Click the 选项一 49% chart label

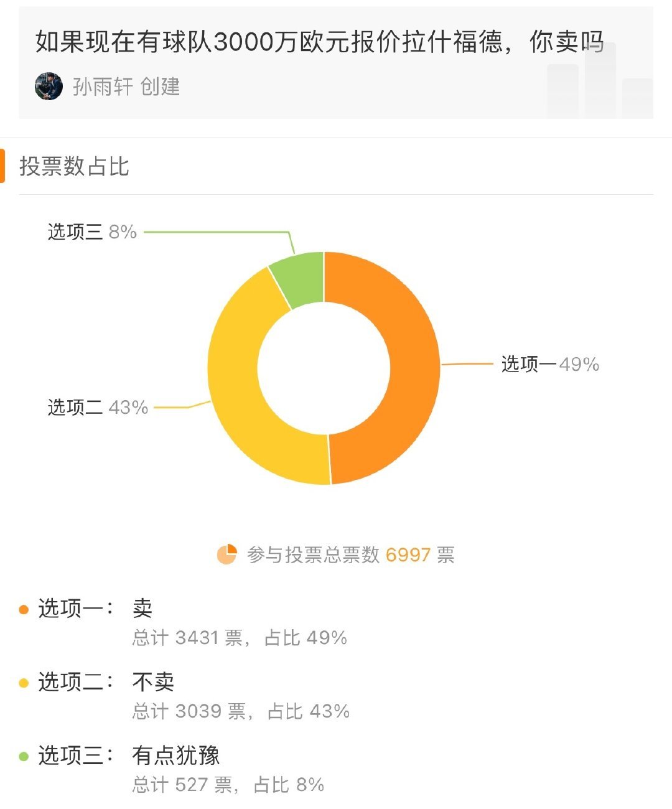[550, 364]
